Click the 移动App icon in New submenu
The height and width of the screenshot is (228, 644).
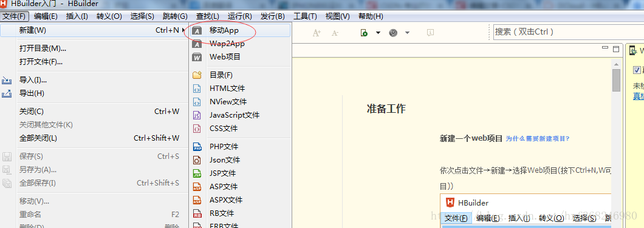coord(197,30)
